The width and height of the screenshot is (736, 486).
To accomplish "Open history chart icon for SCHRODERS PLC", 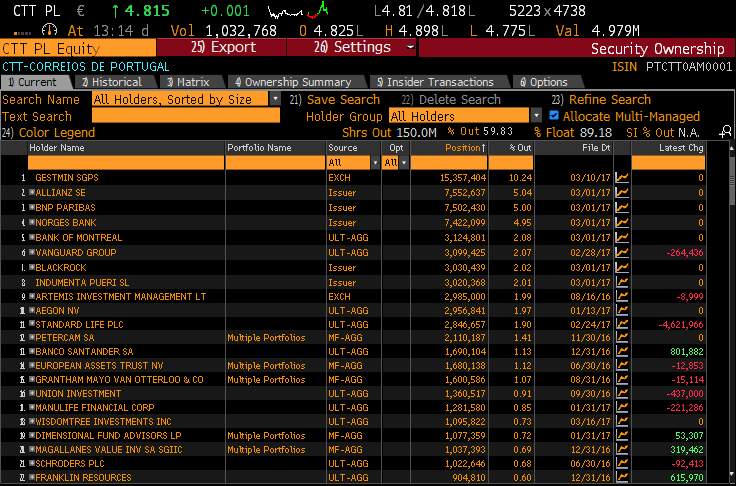I will (622, 463).
